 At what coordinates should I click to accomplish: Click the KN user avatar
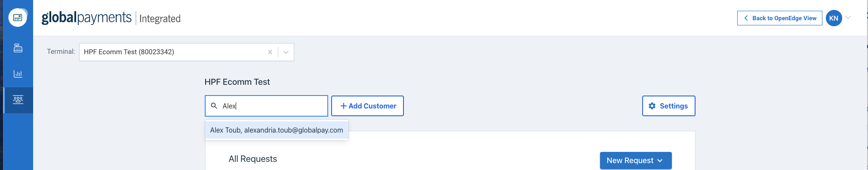coord(834,18)
